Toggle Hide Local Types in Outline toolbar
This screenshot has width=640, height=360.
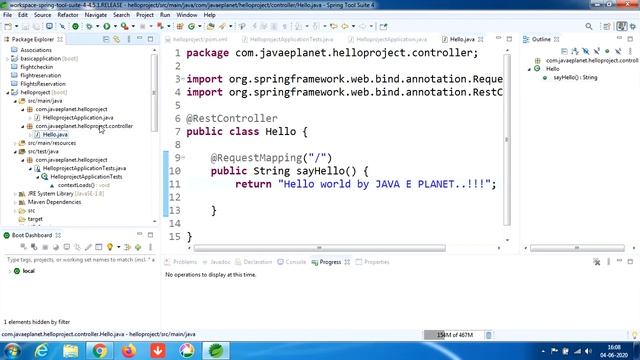pos(618,51)
